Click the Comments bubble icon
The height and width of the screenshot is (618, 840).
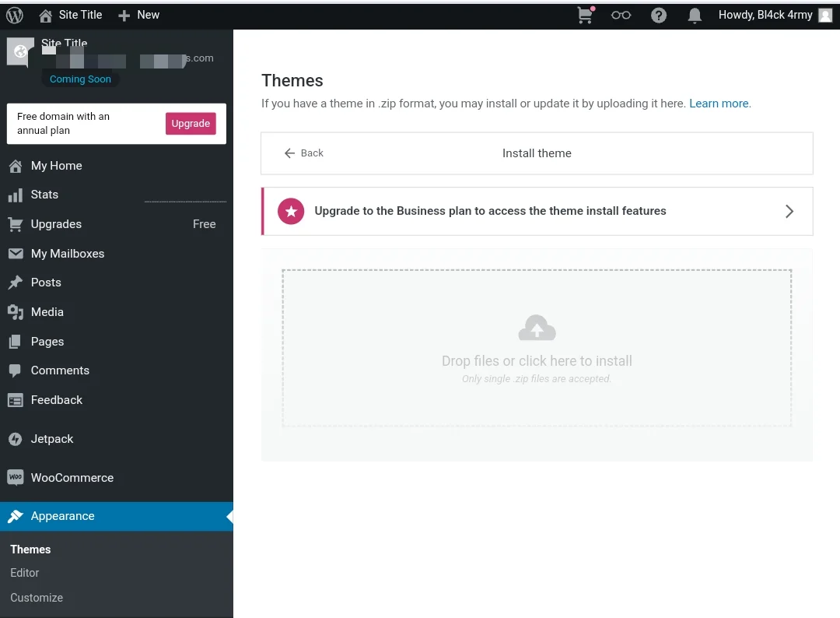pos(15,371)
